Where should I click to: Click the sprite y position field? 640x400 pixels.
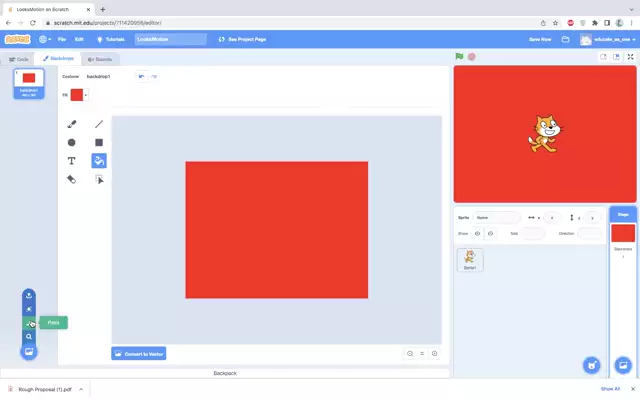point(592,218)
